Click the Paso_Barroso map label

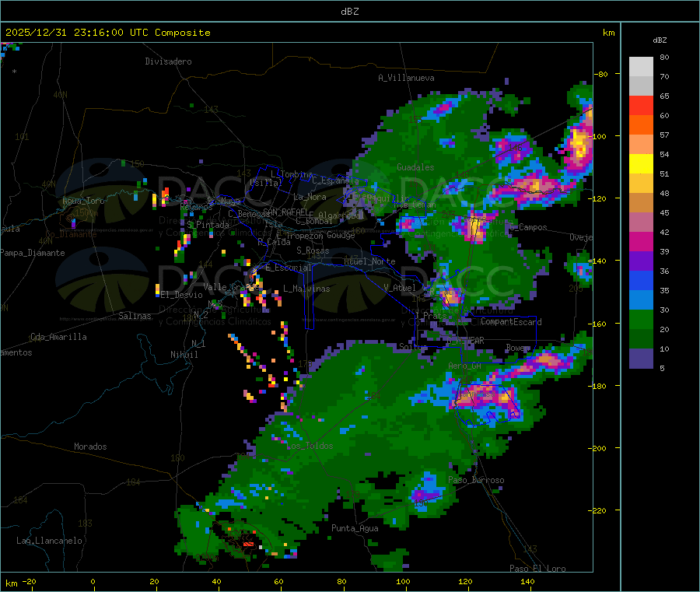pos(476,480)
